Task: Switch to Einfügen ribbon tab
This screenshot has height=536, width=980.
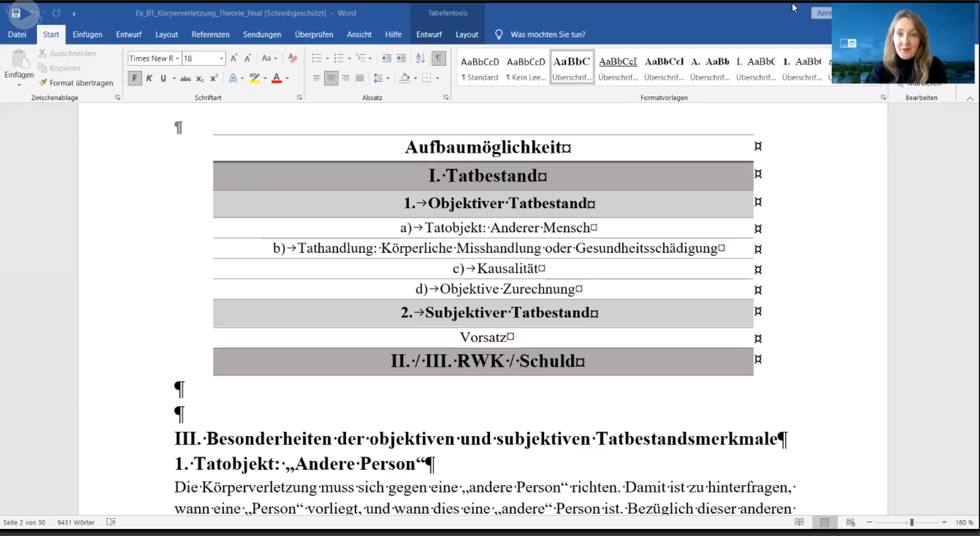Action: point(88,35)
